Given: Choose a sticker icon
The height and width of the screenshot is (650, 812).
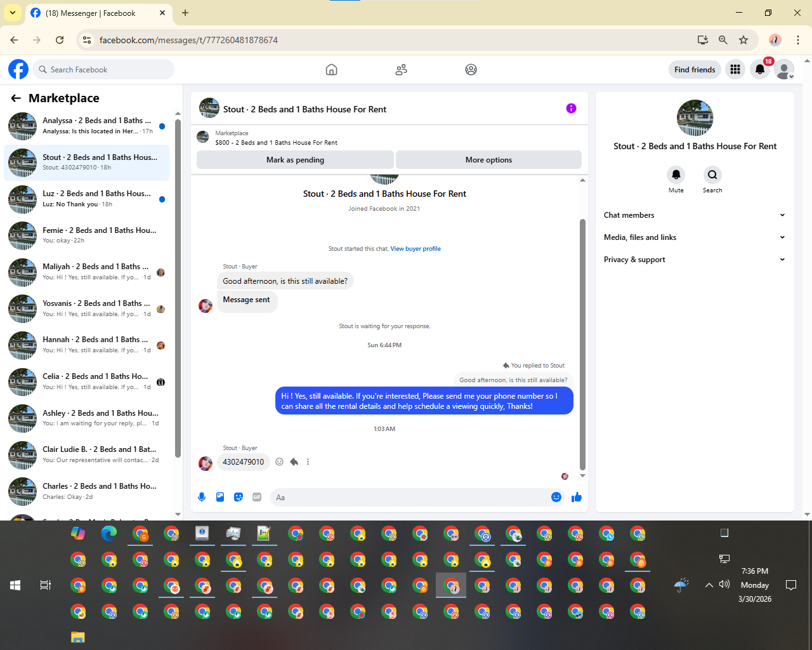Looking at the screenshot, I should 239,497.
